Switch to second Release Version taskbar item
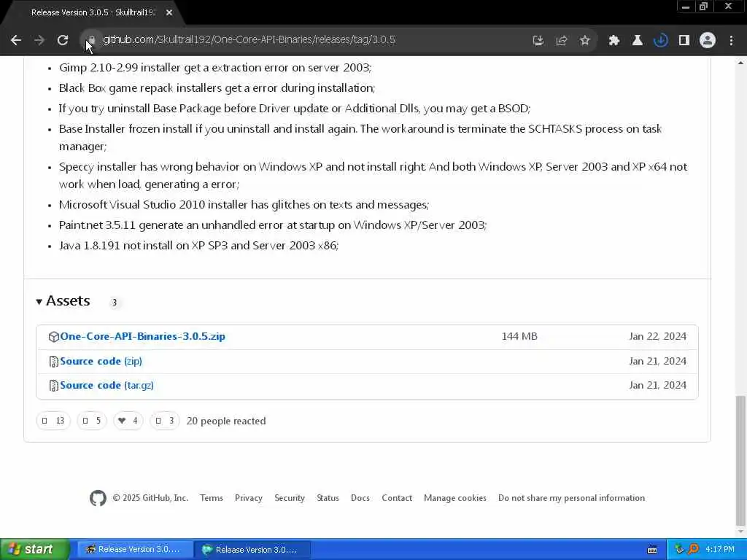 coord(253,550)
